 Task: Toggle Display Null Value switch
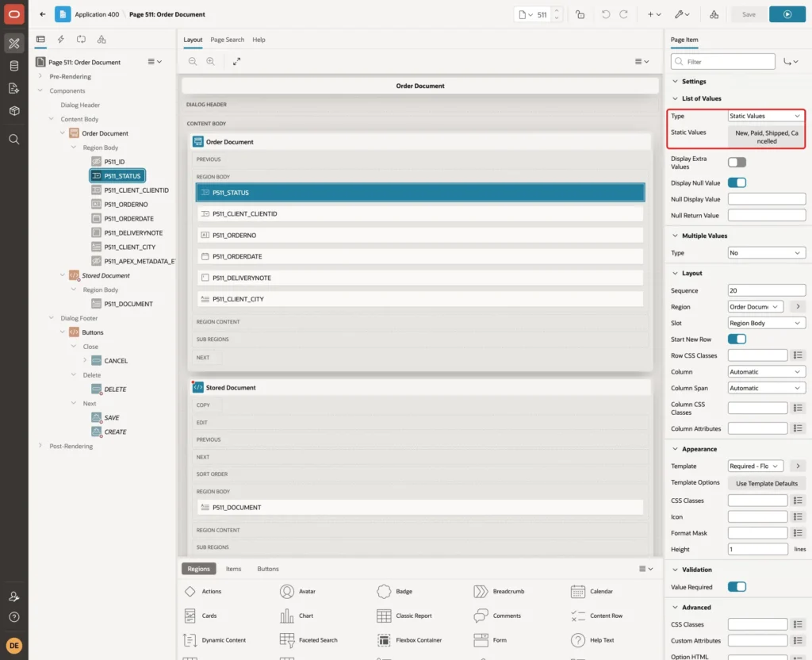coord(737,183)
